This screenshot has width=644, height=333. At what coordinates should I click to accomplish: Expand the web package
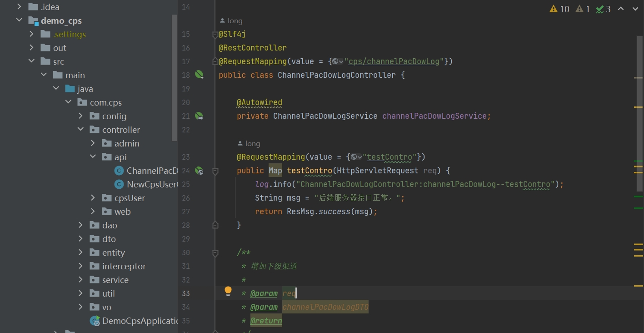[93, 212]
